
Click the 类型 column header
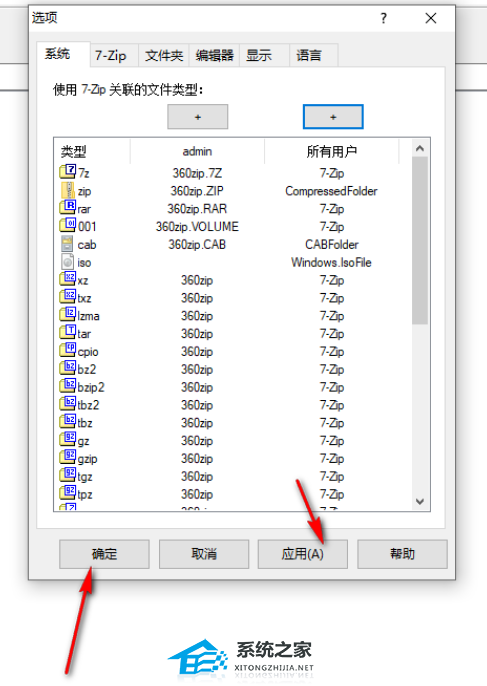click(x=92, y=152)
